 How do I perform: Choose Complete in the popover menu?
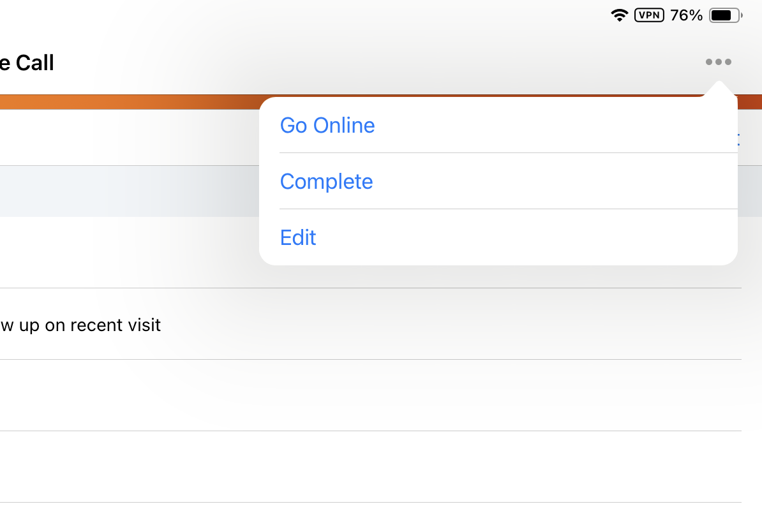326,181
